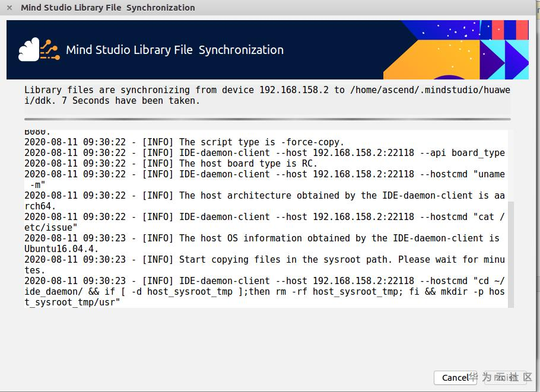The image size is (540, 392).
Task: Click the greyed-out button beside Cancel
Action: [506, 377]
